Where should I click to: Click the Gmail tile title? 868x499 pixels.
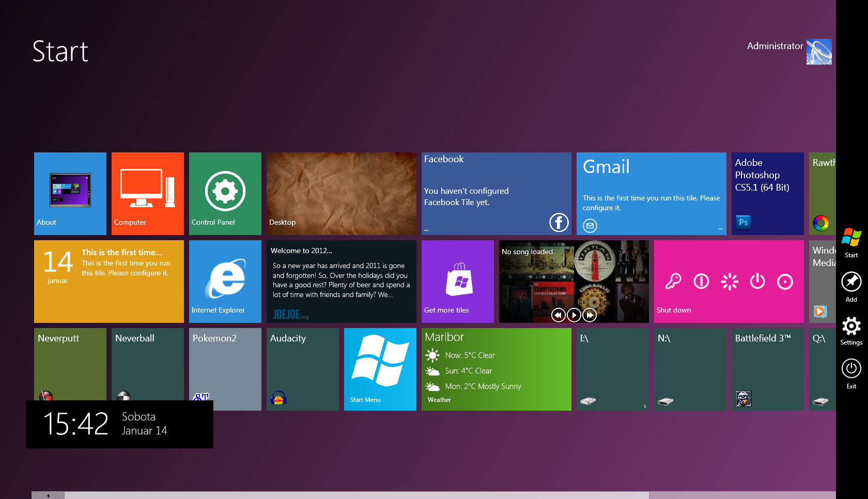(606, 167)
